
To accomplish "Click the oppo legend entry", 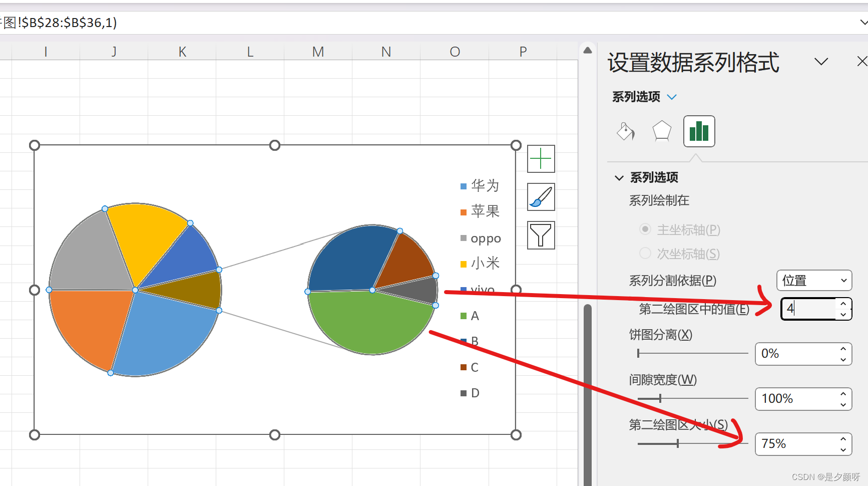I will 481,238.
